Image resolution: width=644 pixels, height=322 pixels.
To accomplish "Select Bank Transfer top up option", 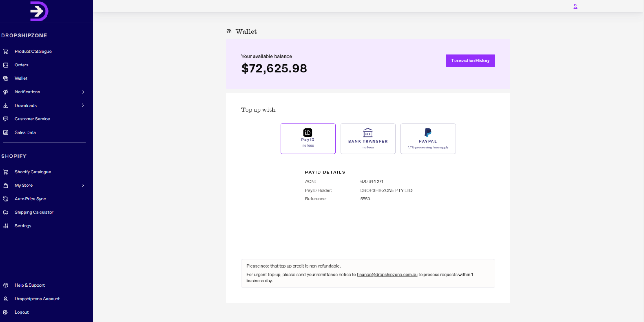I will [x=368, y=138].
